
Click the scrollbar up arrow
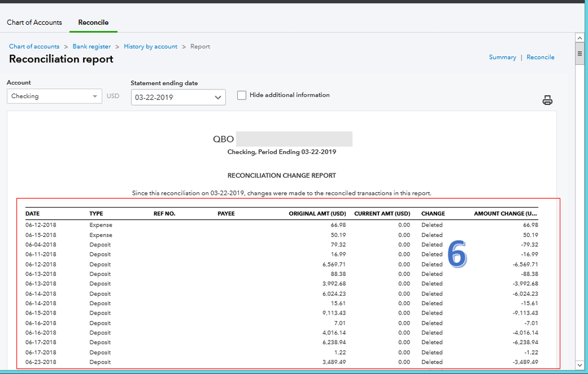[x=580, y=38]
